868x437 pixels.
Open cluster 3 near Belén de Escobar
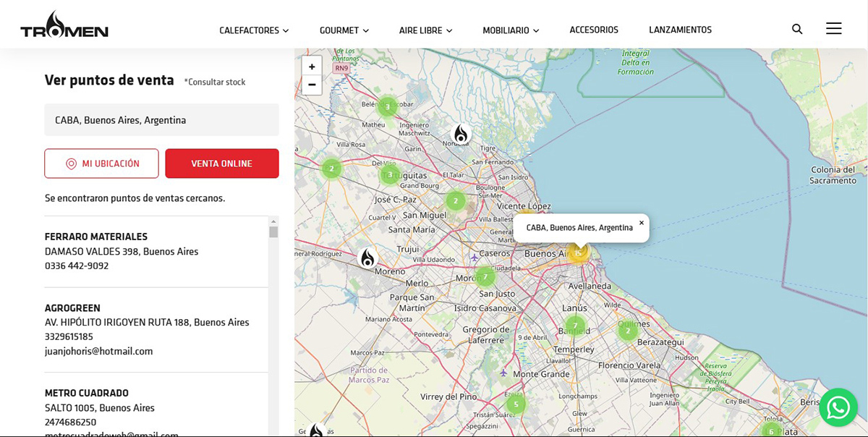(387, 107)
